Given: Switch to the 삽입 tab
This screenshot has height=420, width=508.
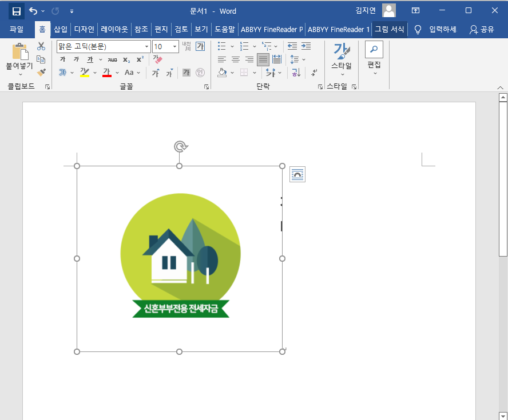Looking at the screenshot, I should coord(61,30).
